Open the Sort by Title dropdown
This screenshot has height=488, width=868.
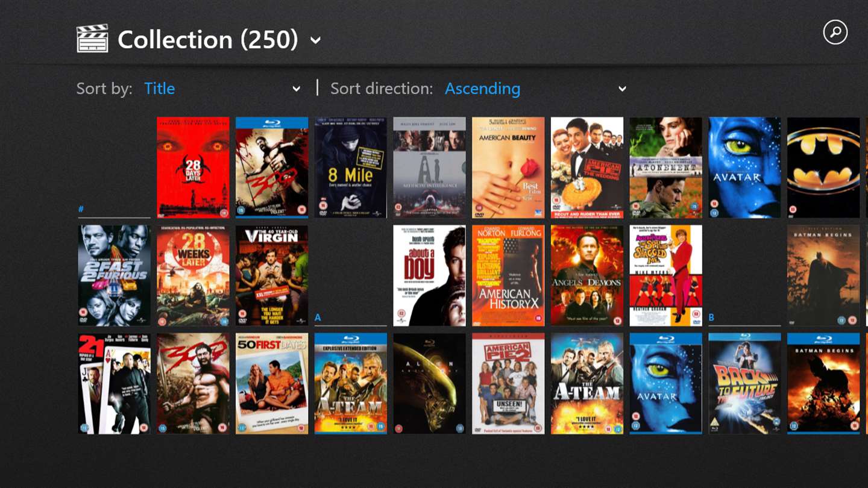pos(222,89)
